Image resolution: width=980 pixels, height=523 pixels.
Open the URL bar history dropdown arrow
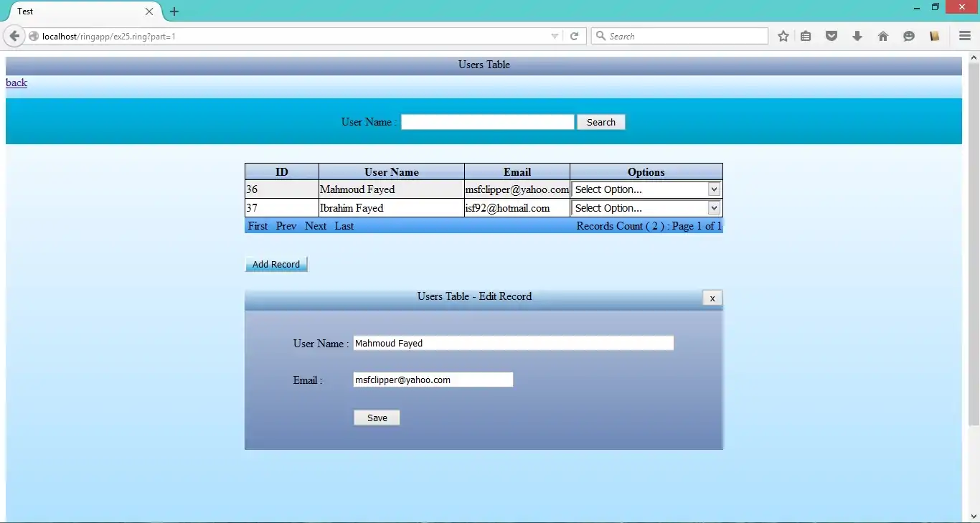tap(555, 36)
